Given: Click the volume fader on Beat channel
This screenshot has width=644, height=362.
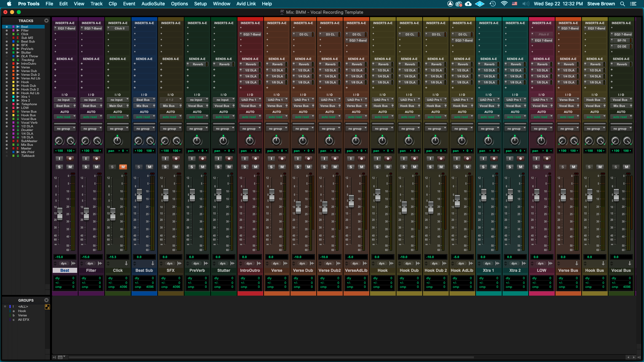Looking at the screenshot, I should 60,214.
